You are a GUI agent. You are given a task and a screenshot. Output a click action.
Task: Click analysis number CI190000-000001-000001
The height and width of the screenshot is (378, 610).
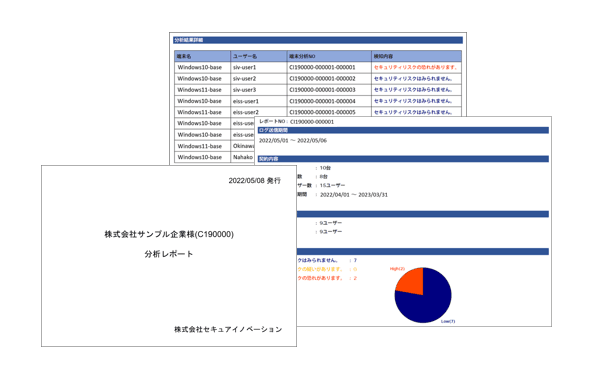tap(322, 67)
